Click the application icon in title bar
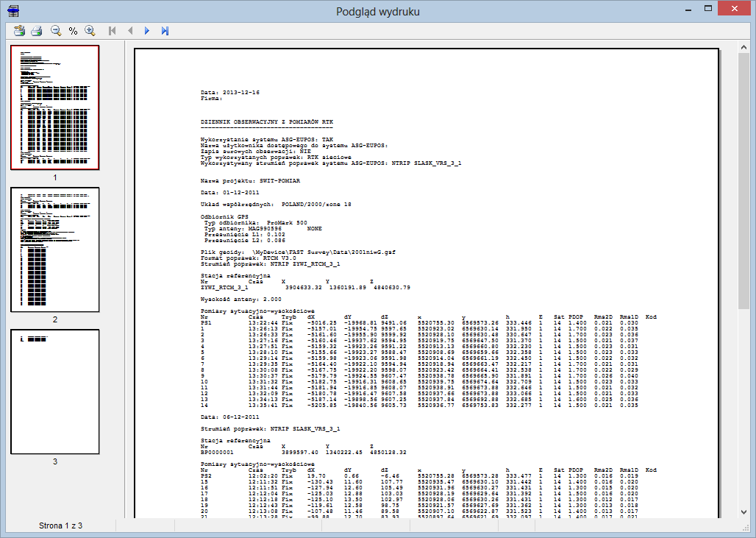Screen dimensions: 756x538 point(13,10)
